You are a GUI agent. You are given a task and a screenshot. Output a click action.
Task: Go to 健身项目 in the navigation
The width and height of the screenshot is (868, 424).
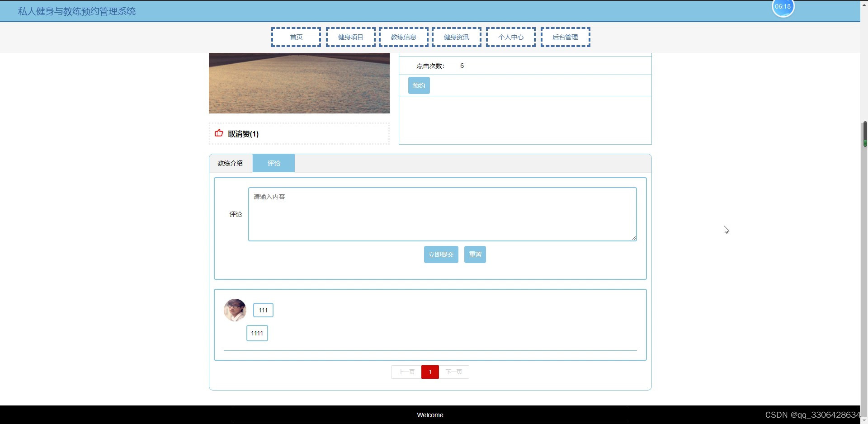(350, 37)
